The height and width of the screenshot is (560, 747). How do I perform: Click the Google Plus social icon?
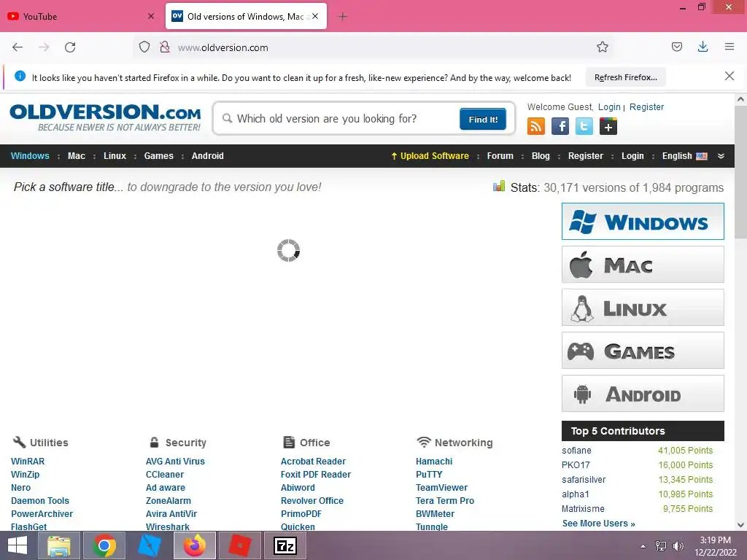click(608, 126)
